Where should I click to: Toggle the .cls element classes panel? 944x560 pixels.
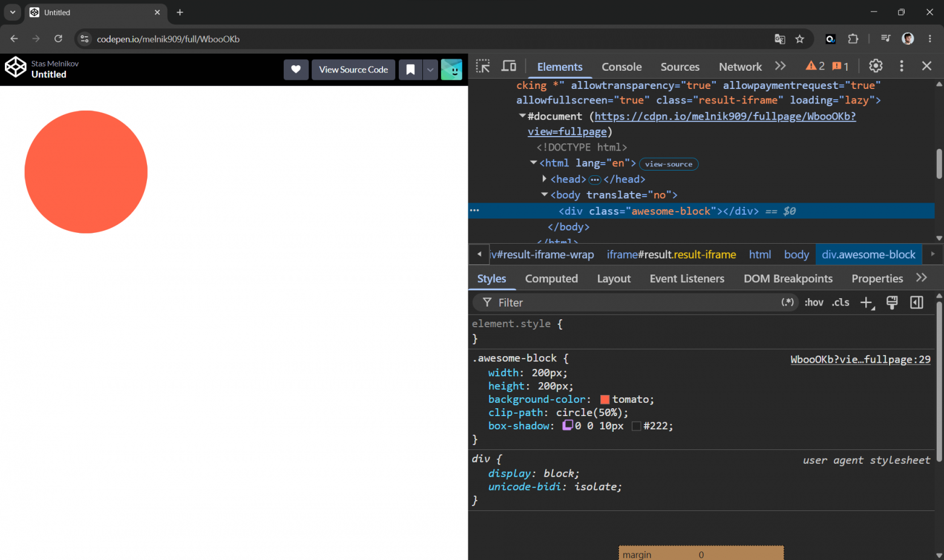tap(841, 302)
